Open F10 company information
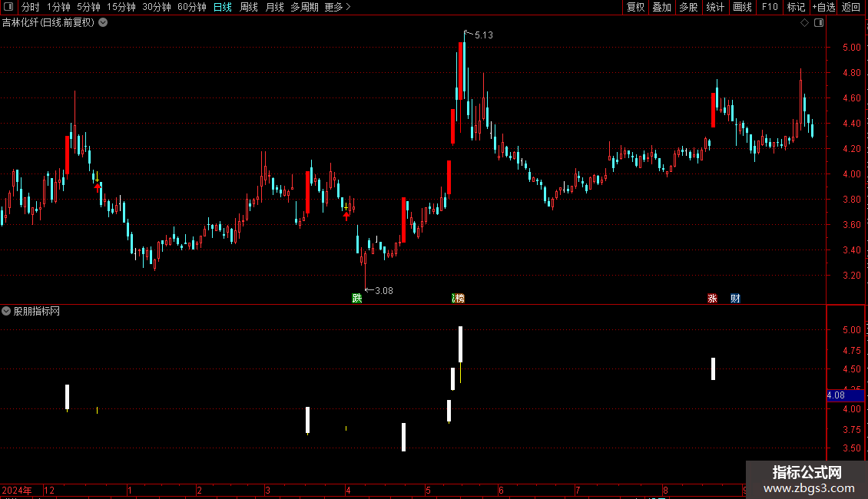The image size is (868, 499). coord(770,7)
